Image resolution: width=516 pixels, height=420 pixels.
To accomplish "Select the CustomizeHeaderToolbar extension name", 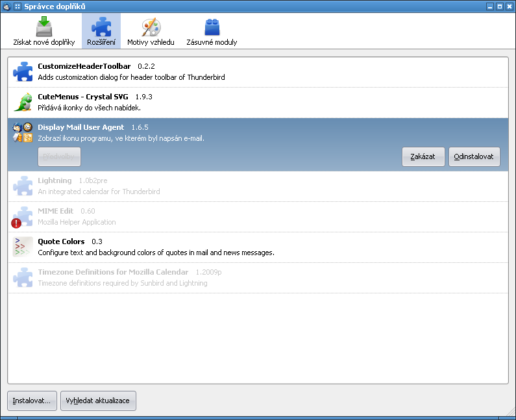I will point(84,66).
